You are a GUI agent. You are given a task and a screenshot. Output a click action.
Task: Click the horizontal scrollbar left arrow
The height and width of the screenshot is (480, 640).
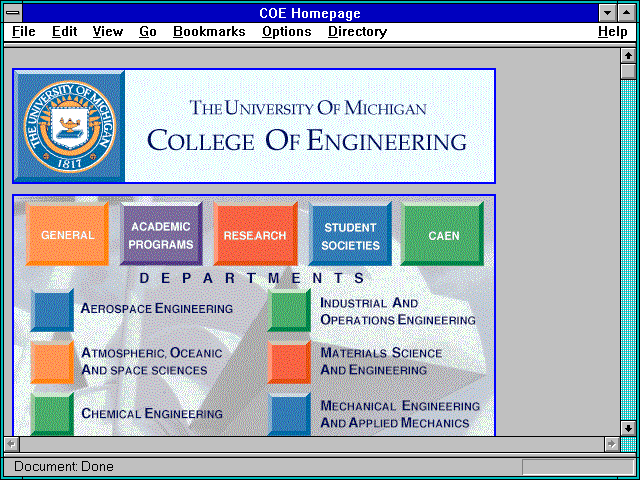tap(11, 444)
